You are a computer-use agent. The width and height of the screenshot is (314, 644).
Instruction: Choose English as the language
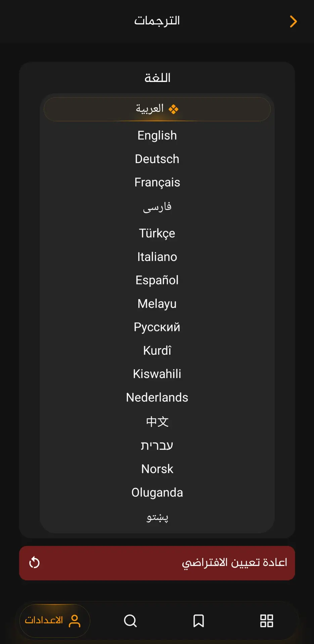(157, 136)
